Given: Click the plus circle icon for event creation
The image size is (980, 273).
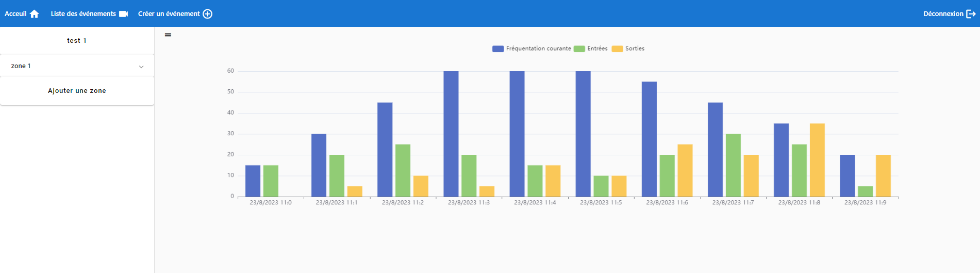Looking at the screenshot, I should click(x=207, y=14).
